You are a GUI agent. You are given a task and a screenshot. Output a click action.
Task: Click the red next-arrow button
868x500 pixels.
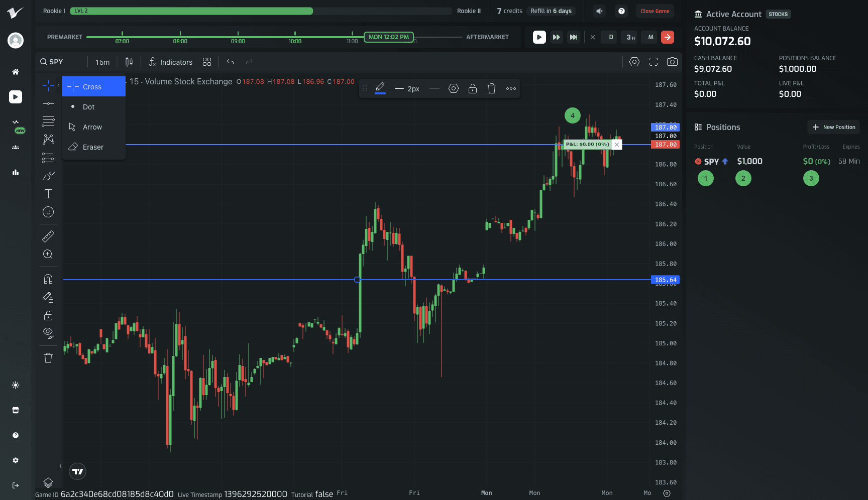(668, 37)
